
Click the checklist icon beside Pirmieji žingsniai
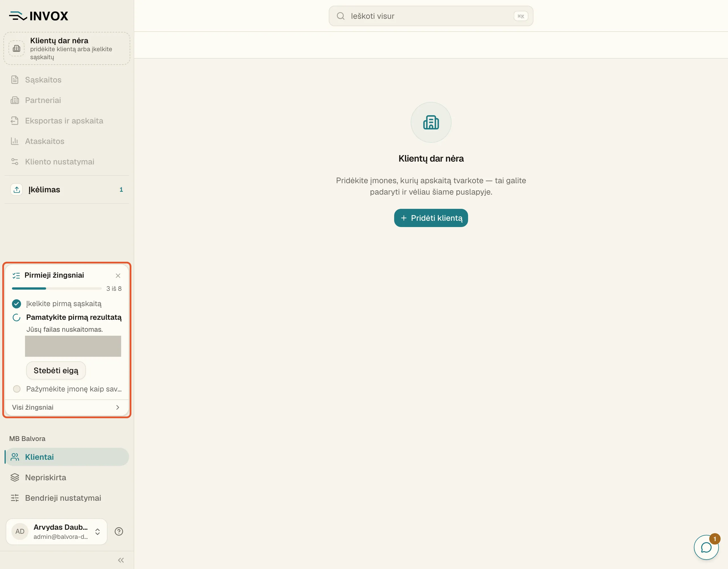coord(16,275)
